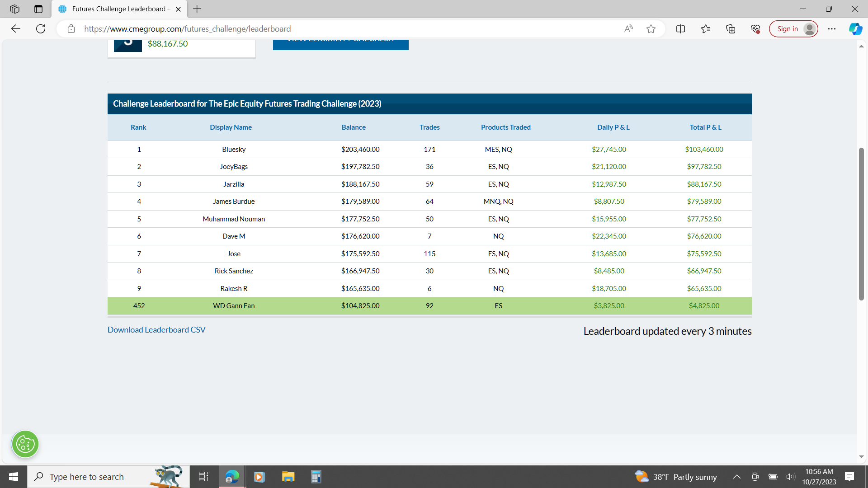Open volume control in system tray
This screenshot has width=868, height=488.
tap(791, 477)
